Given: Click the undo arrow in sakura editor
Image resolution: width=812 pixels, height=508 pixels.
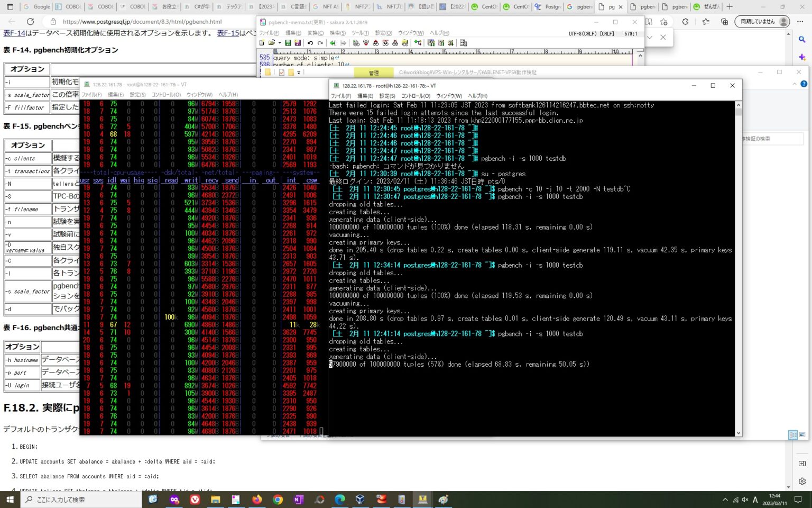Looking at the screenshot, I should click(310, 43).
